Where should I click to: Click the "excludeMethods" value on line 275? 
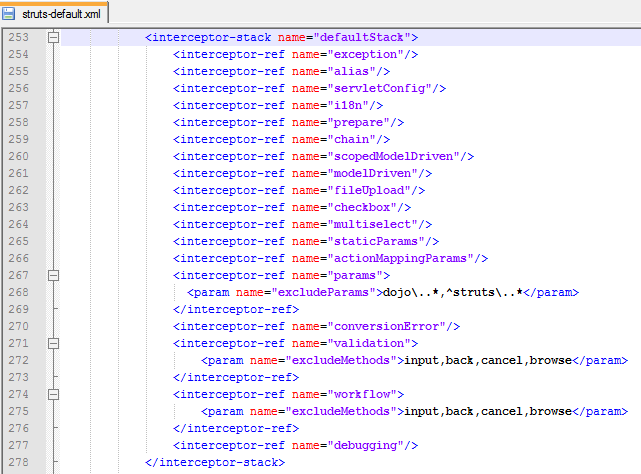click(341, 411)
